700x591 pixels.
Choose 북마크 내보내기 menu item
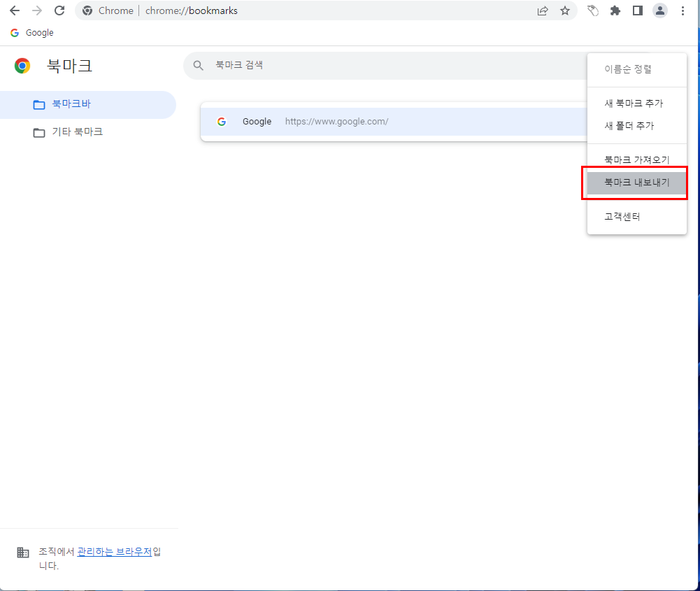point(636,183)
